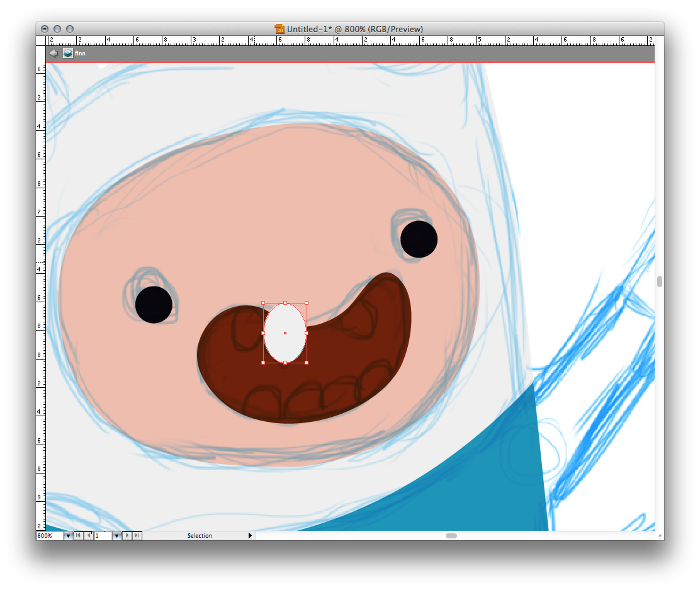Go to the next artboard
Viewport: 700px width, 590px height.
[x=127, y=535]
